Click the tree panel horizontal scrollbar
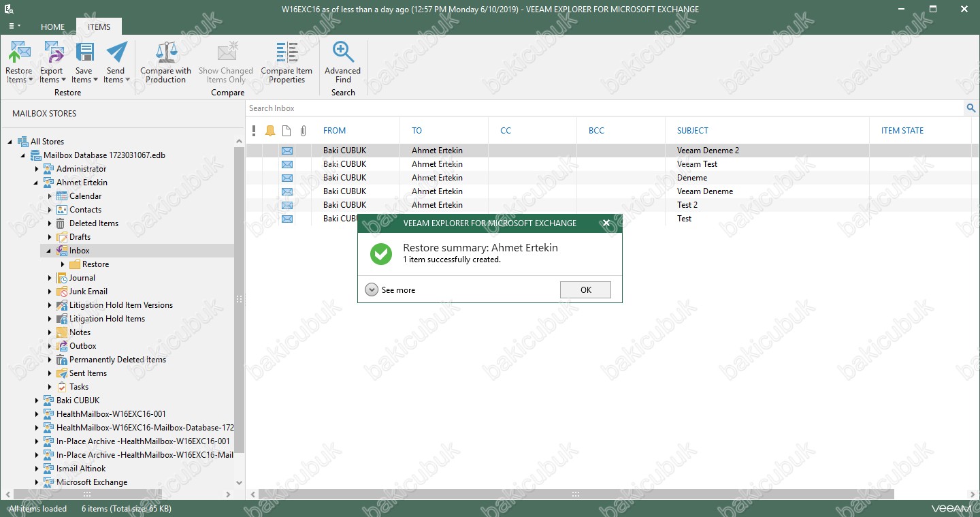Screen dimensions: 980x517 point(87,495)
